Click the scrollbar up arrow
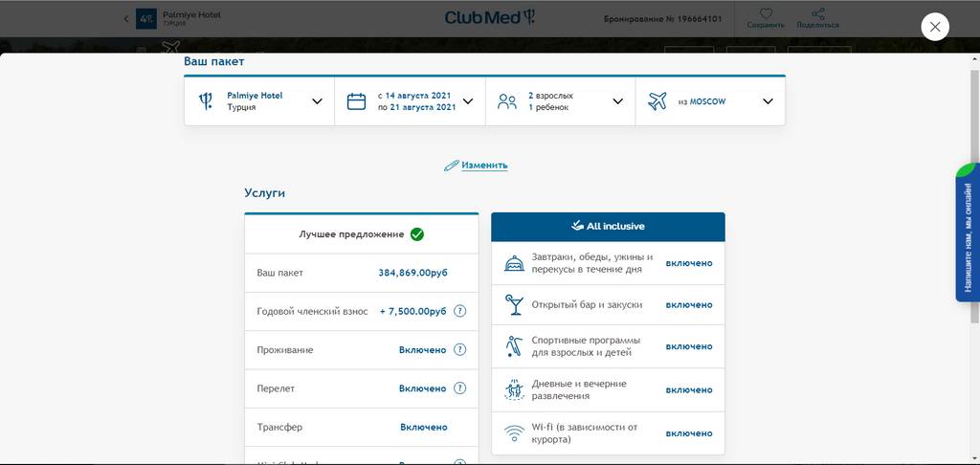The width and height of the screenshot is (980, 465). (x=975, y=58)
